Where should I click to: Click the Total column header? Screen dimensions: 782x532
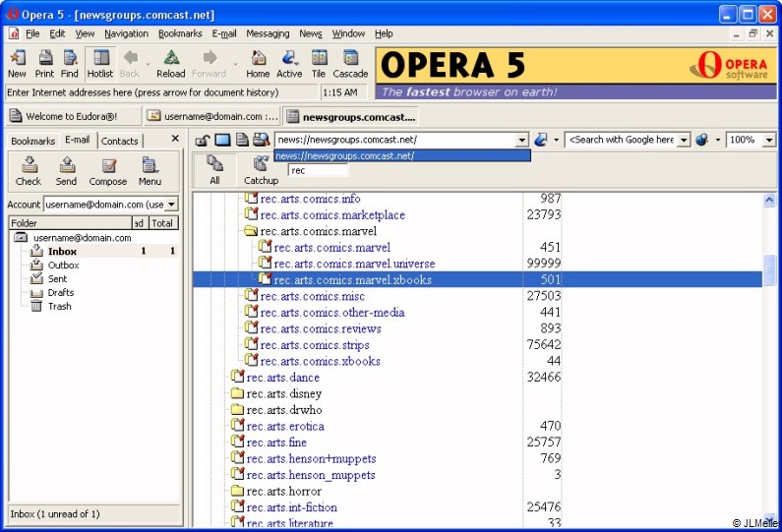163,223
